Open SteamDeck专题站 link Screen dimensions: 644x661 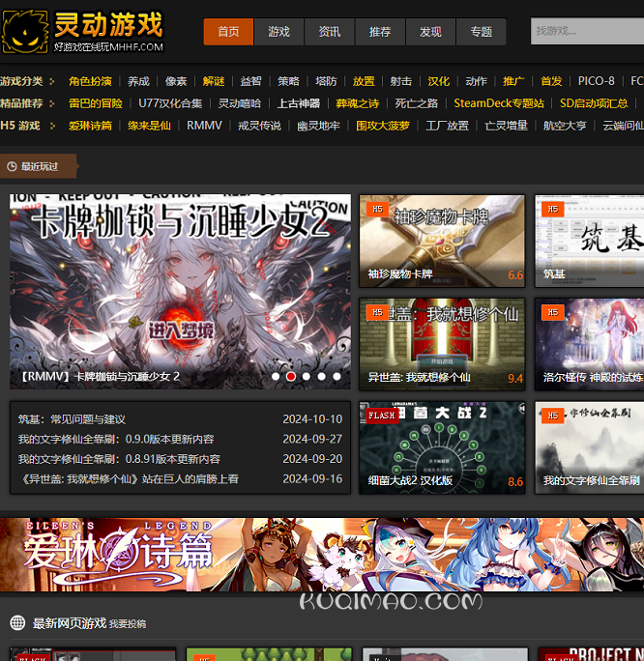499,103
